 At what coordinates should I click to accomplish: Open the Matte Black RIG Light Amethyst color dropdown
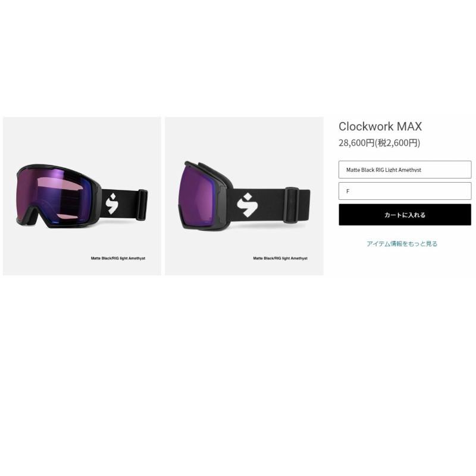[x=405, y=170]
